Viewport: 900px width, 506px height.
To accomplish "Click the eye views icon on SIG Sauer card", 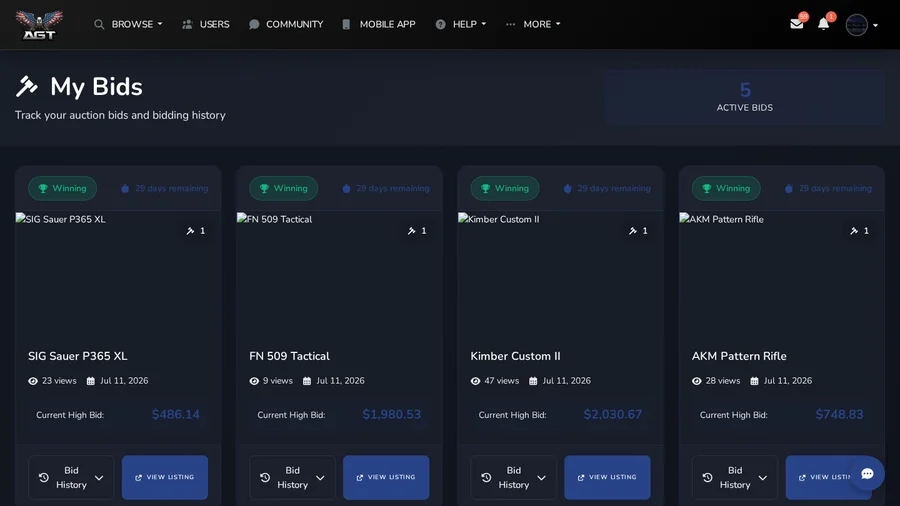I will point(33,381).
